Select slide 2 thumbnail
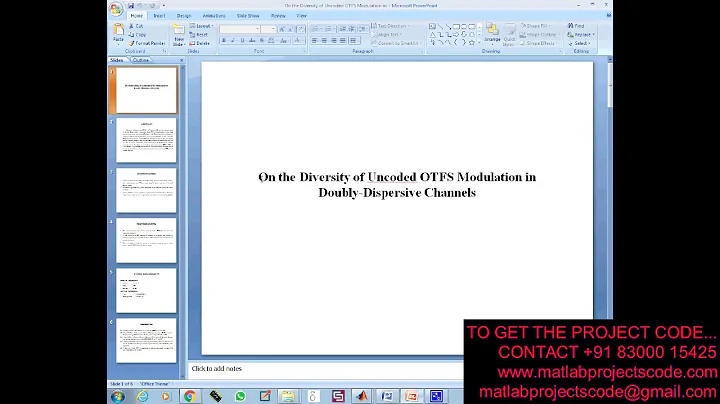 tap(146, 140)
